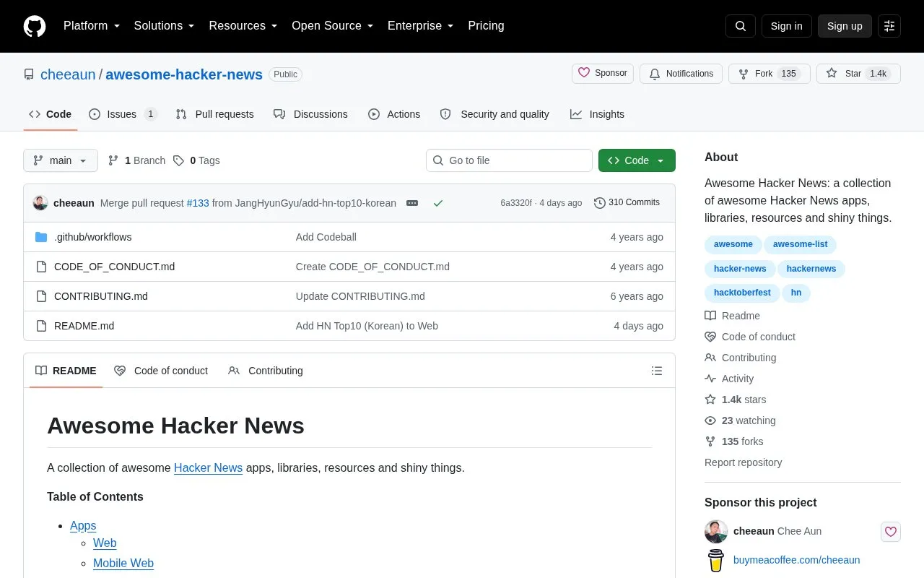Click the heart Sponsor button
Viewport: 924px width, 578px height.
pyautogui.click(x=603, y=74)
